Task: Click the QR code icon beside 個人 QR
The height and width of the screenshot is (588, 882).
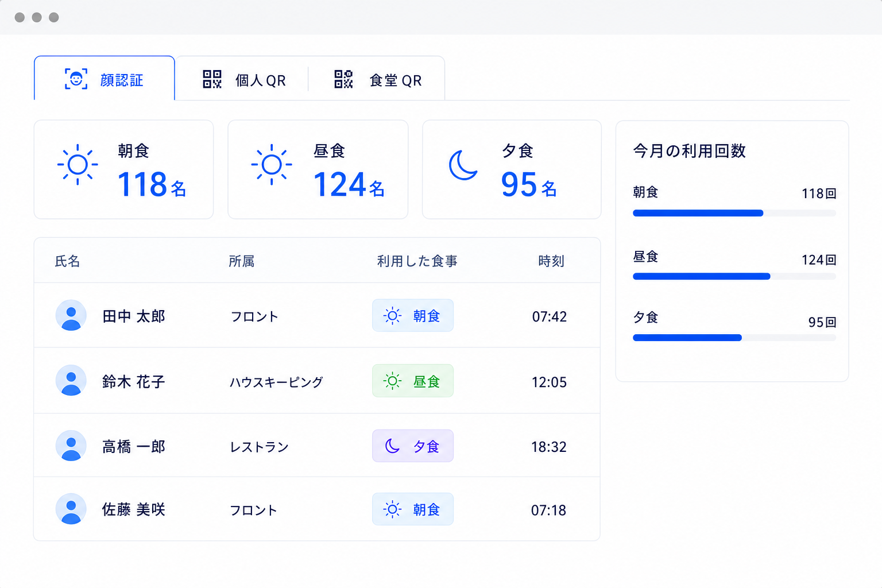Action: tap(212, 79)
